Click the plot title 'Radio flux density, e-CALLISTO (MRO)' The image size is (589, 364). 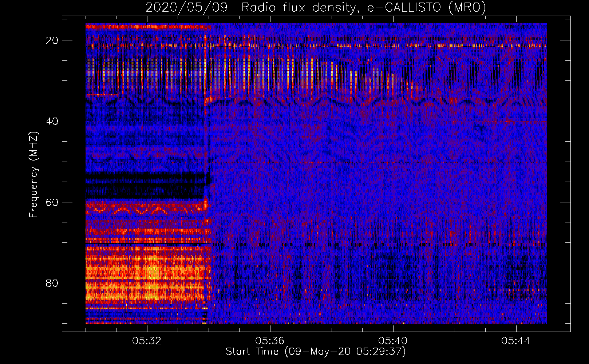(363, 7)
